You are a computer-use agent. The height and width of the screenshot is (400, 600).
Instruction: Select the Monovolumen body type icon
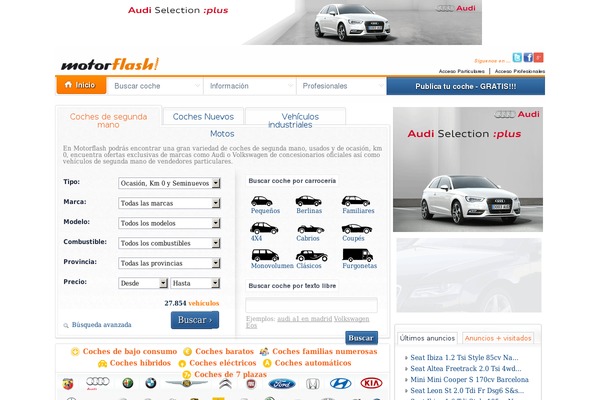click(x=265, y=255)
